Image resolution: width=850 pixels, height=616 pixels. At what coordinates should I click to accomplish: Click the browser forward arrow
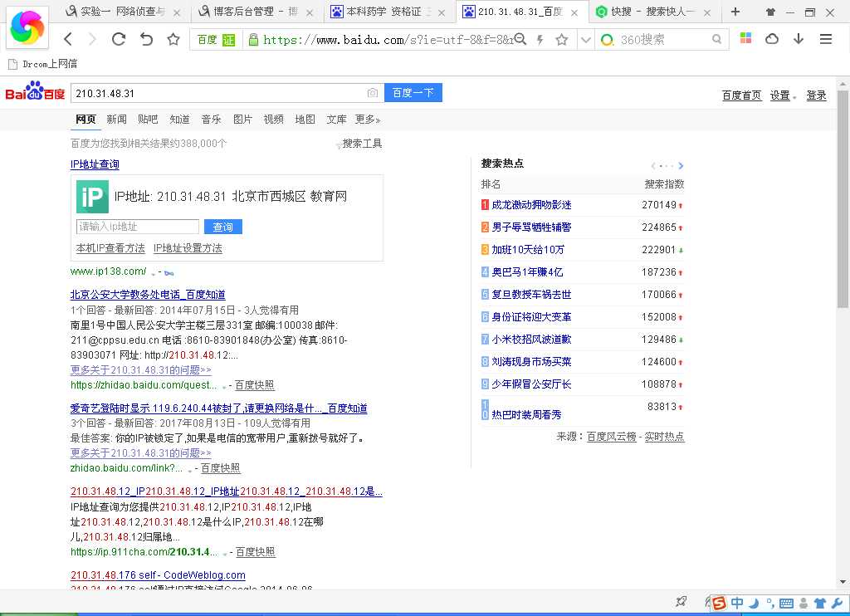click(92, 39)
